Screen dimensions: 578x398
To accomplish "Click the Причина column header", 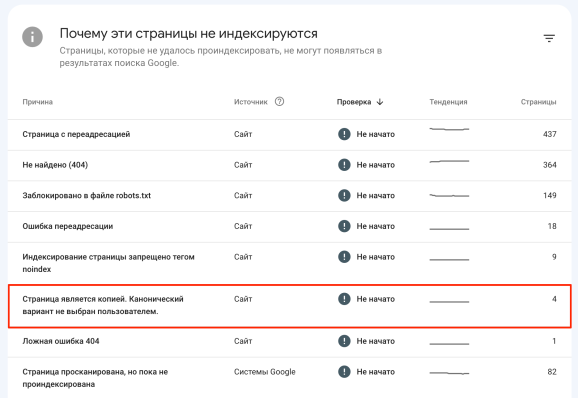I will [x=38, y=102].
